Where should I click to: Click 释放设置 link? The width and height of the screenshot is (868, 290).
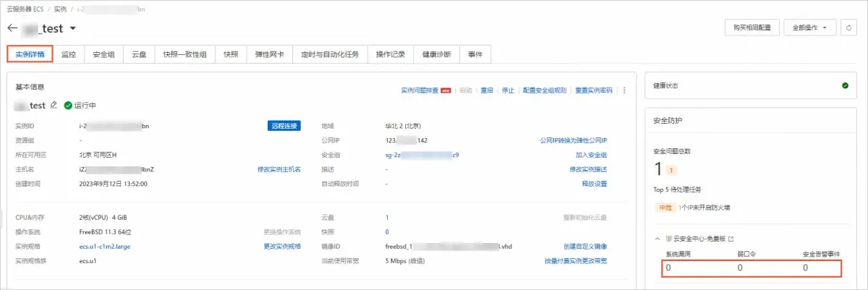tap(594, 184)
